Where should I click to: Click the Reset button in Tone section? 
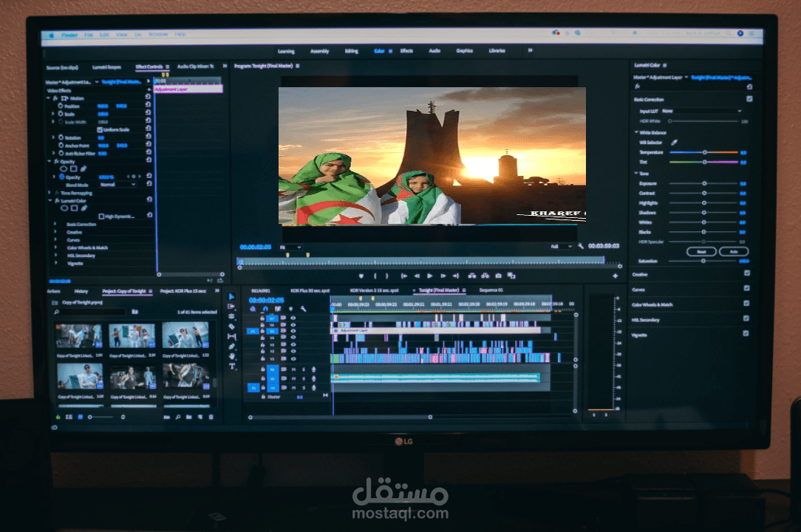(701, 251)
